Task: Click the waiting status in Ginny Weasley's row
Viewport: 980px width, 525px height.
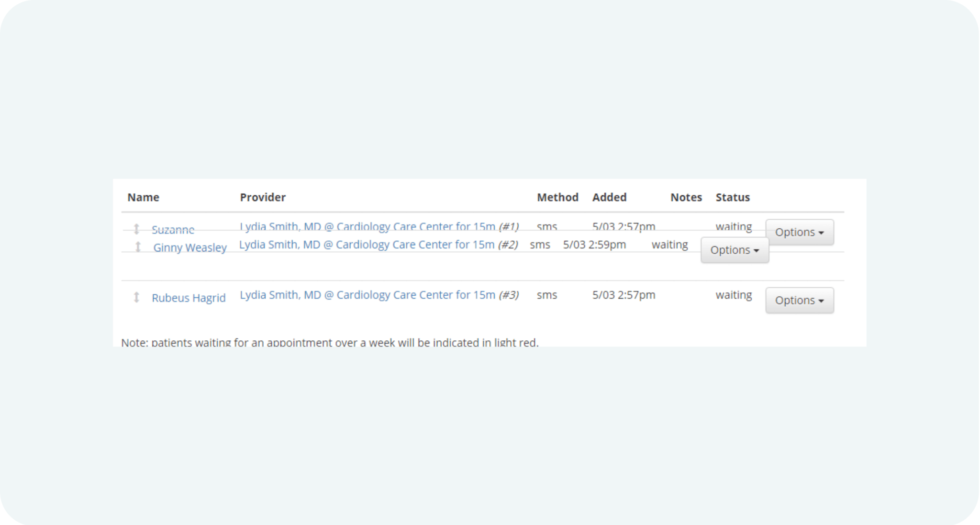Action: point(669,245)
